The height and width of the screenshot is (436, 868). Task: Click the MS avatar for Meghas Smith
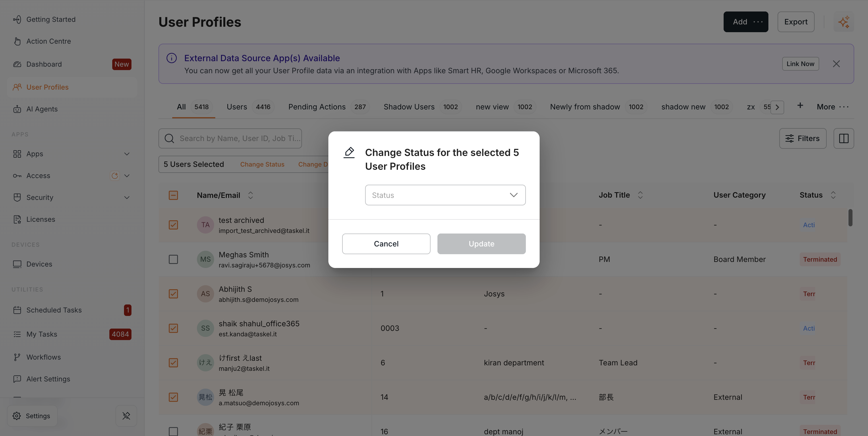[205, 259]
